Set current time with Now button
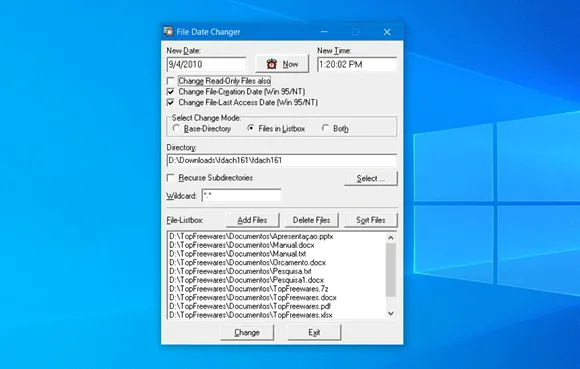This screenshot has width=580, height=369. [282, 64]
